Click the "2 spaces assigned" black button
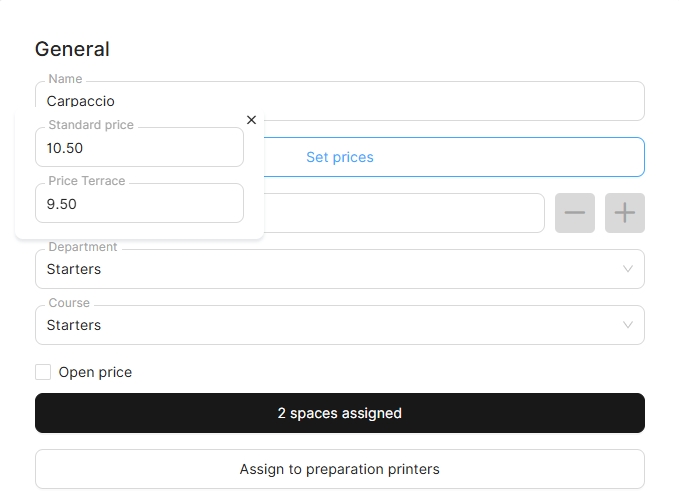Viewport: 679px width, 502px height. (340, 413)
